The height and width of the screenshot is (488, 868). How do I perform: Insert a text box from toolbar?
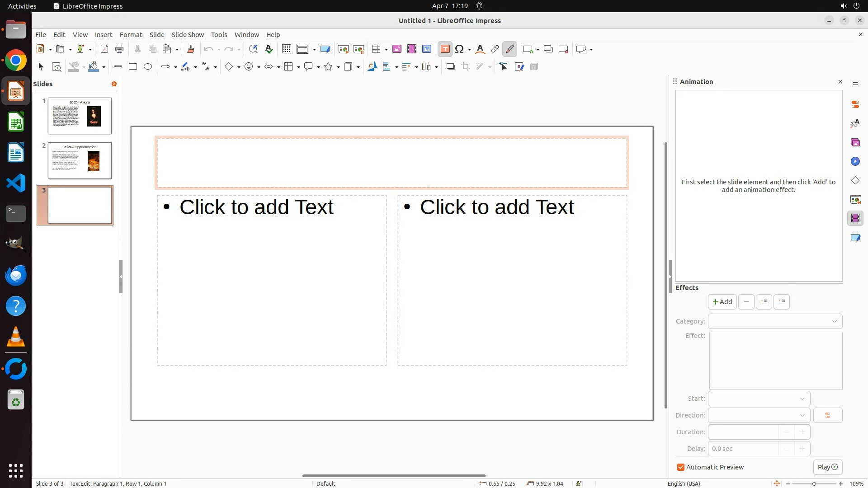[x=445, y=49]
